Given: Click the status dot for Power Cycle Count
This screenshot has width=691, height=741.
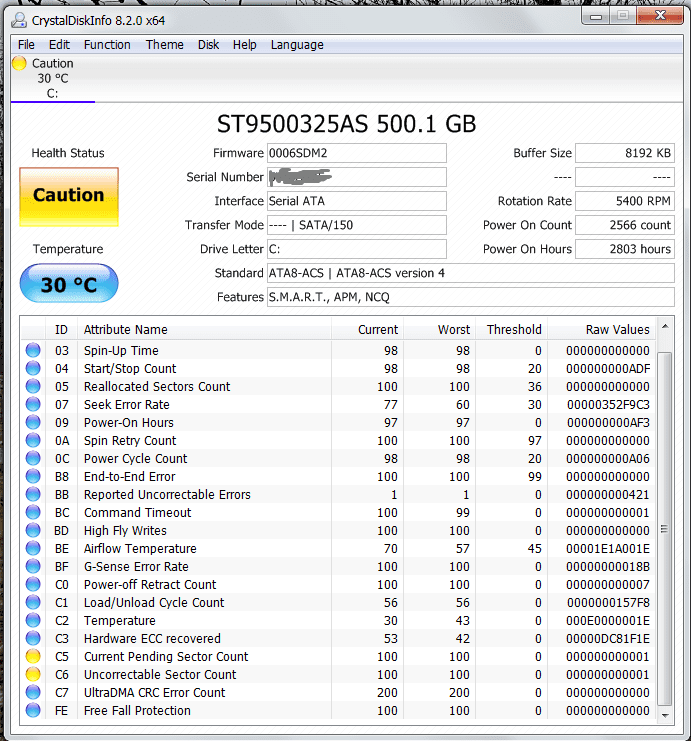Looking at the screenshot, I should [33, 458].
